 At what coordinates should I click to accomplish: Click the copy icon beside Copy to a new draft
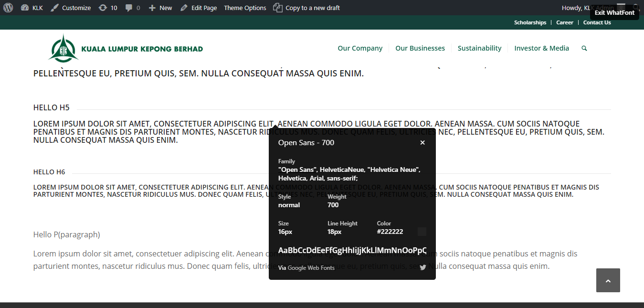click(278, 8)
